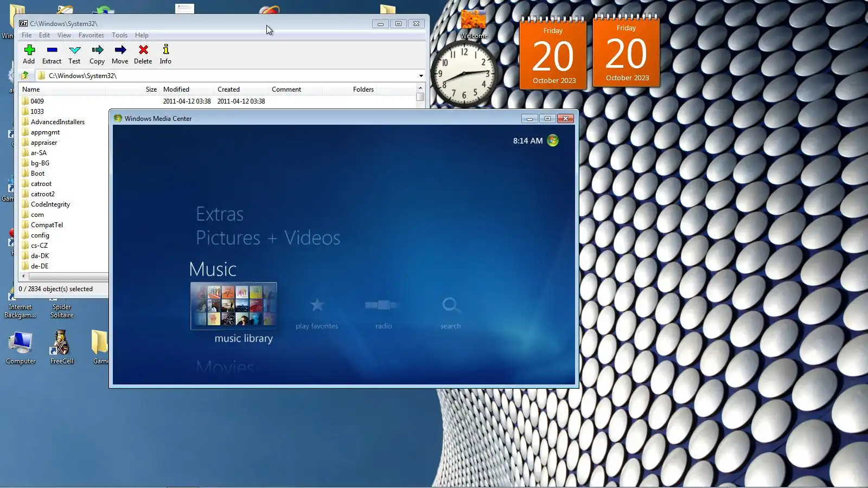This screenshot has width=868, height=488.
Task: Select the de-DE folder
Action: (x=40, y=266)
